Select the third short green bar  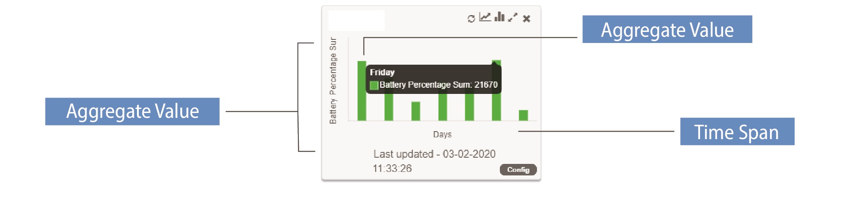click(416, 111)
